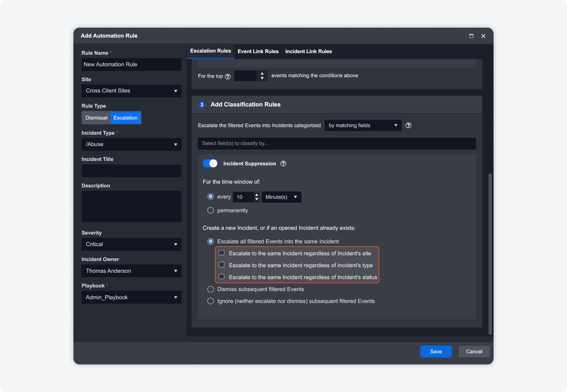Expand the Incident Owner dropdown

tap(132, 271)
